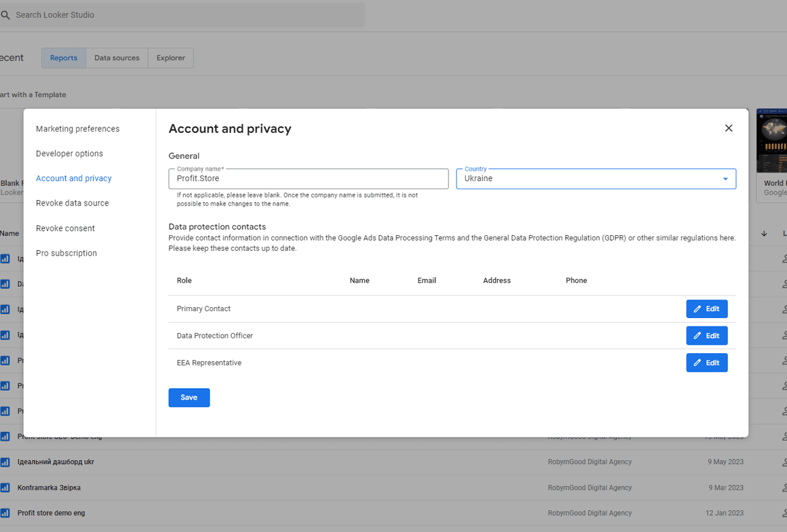Open Revoke consent section

[65, 228]
